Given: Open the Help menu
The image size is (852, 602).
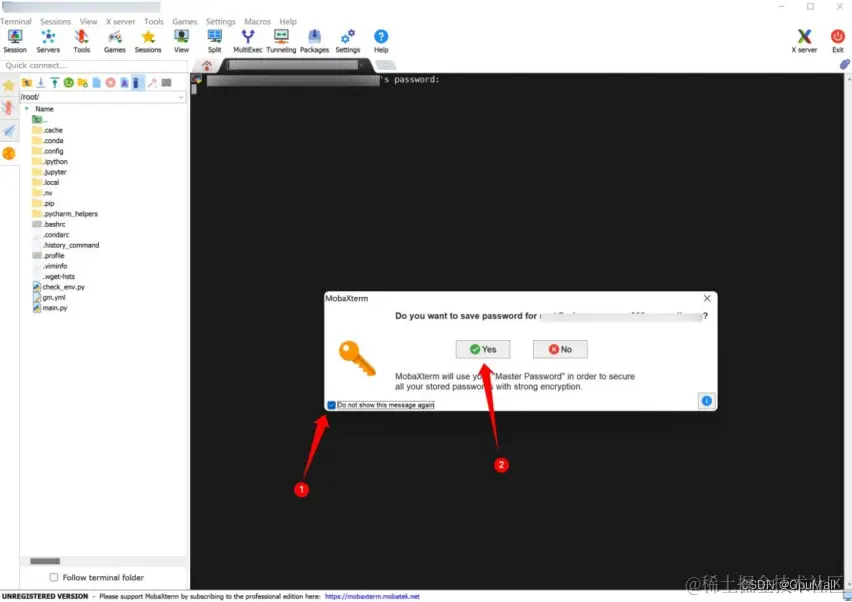Looking at the screenshot, I should [287, 22].
